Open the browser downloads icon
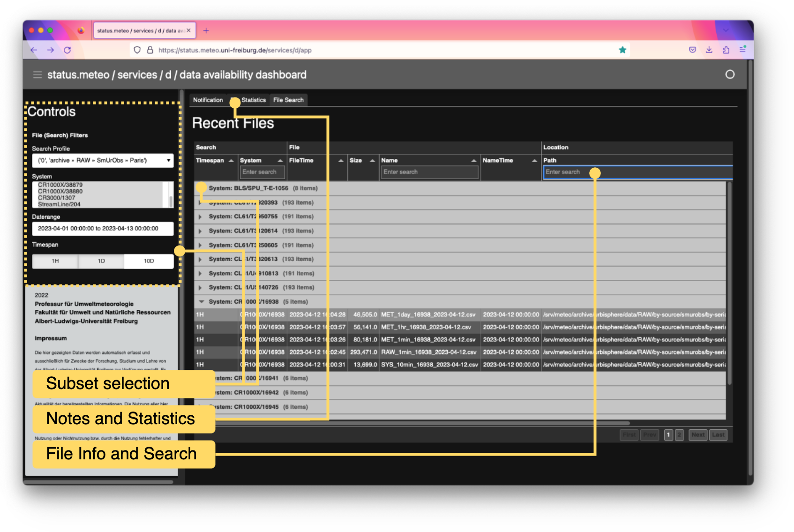The image size is (794, 532). click(709, 50)
